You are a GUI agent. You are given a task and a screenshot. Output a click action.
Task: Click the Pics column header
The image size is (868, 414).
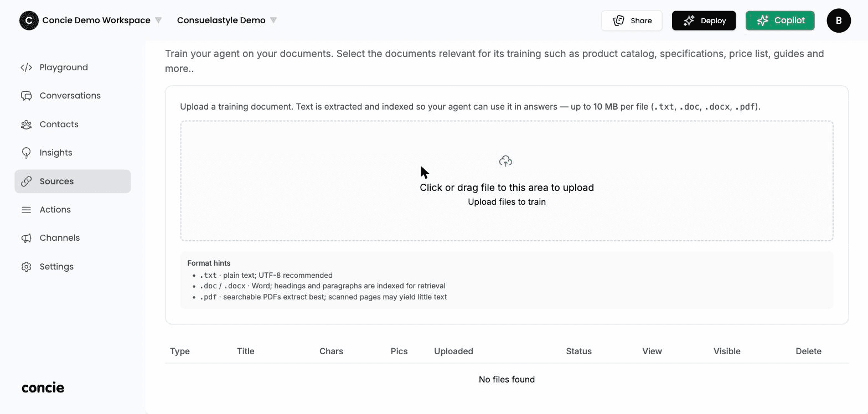[399, 351]
